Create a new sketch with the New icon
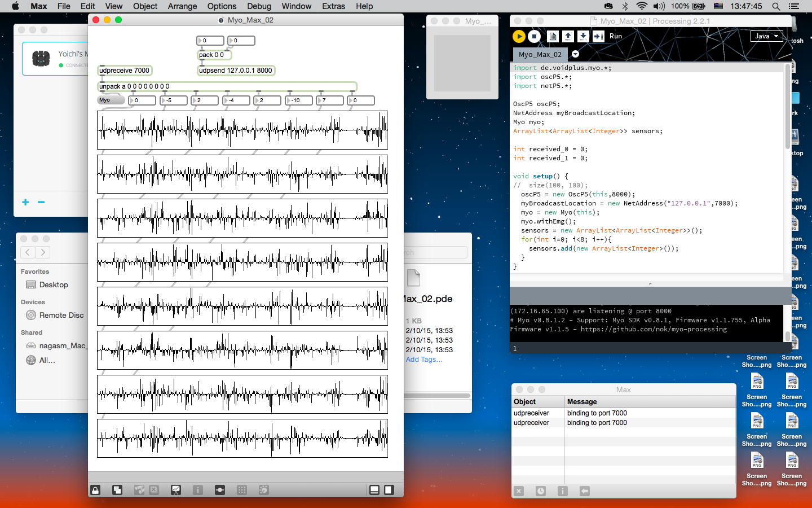The height and width of the screenshot is (508, 812). click(x=553, y=36)
